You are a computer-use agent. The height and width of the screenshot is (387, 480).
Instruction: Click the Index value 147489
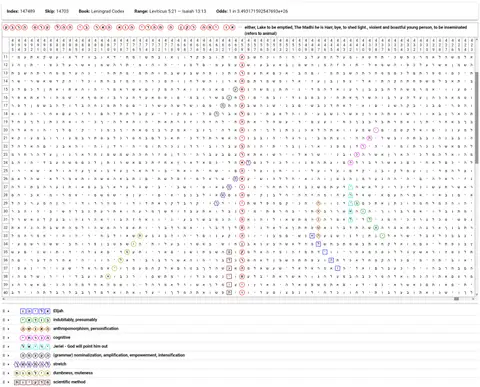tap(27, 11)
